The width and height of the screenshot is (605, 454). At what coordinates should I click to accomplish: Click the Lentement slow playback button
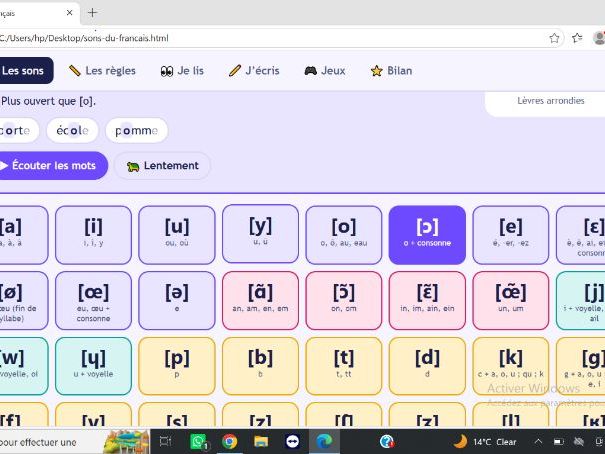click(x=162, y=166)
